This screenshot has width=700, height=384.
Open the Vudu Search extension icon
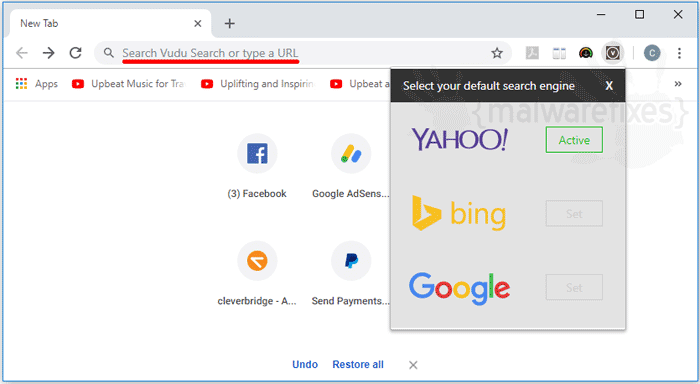point(612,53)
